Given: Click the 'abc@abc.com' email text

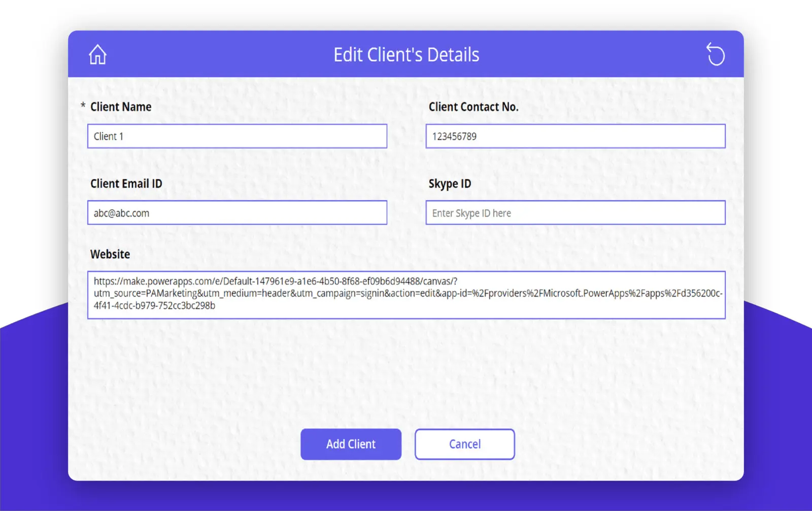Looking at the screenshot, I should coord(121,213).
